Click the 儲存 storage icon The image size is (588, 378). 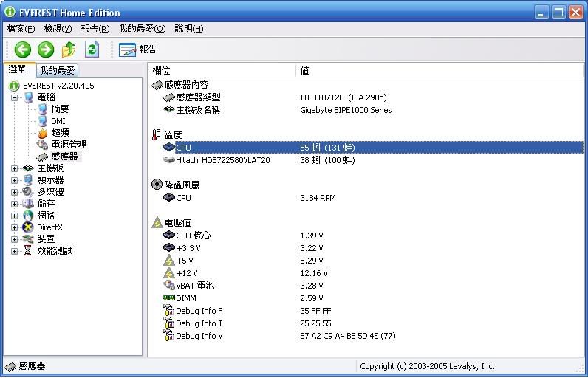pyautogui.click(x=28, y=204)
